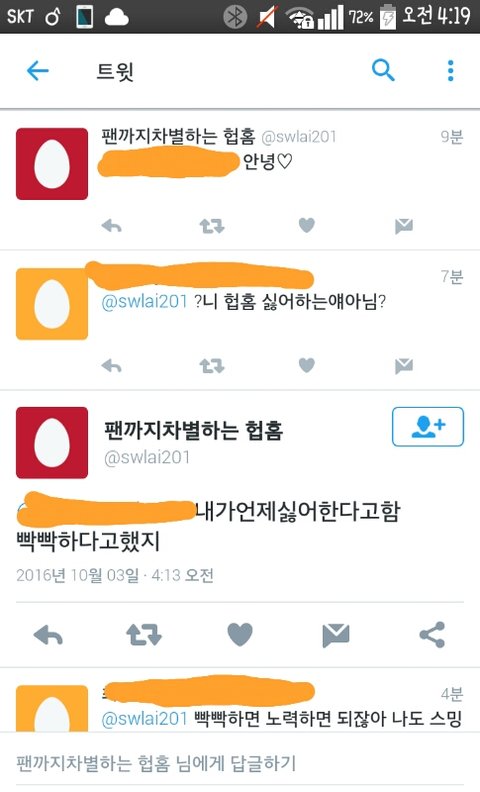The height and width of the screenshot is (792, 480).
Task: Like the main tweet heart
Action: (x=239, y=634)
